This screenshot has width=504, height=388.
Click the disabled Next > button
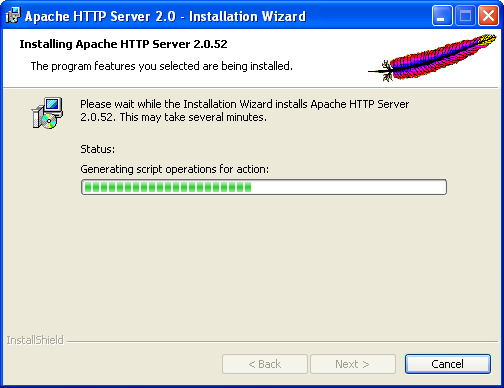point(353,364)
